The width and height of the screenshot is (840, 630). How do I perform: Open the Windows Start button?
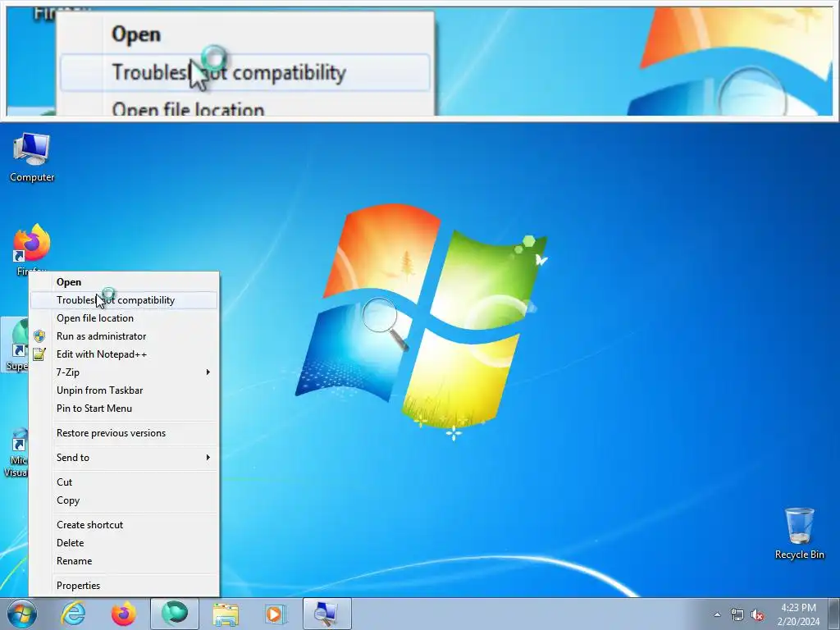(22, 614)
